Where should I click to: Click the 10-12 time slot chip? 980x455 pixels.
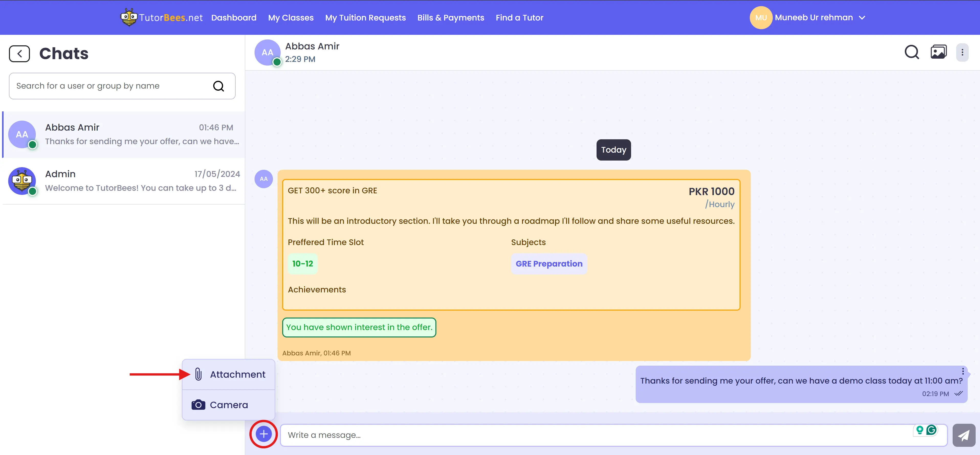pyautogui.click(x=302, y=264)
